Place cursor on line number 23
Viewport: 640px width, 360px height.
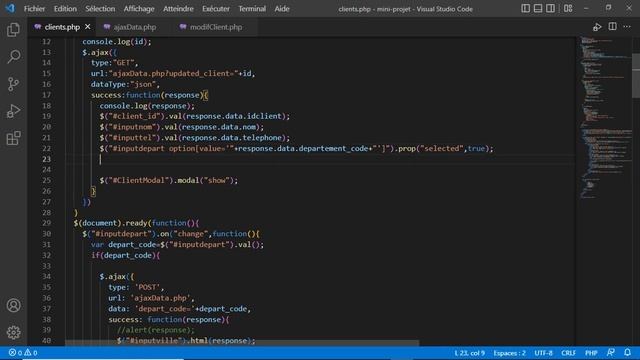point(47,159)
